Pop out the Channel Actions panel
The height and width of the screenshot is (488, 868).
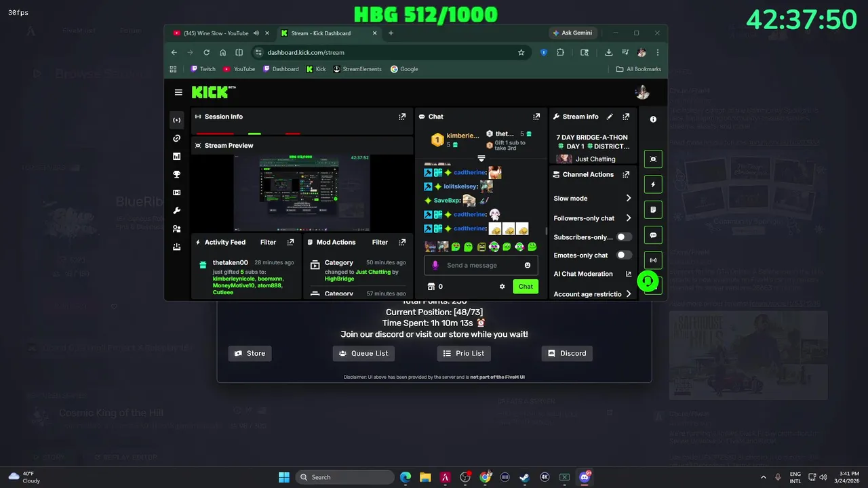coord(626,174)
